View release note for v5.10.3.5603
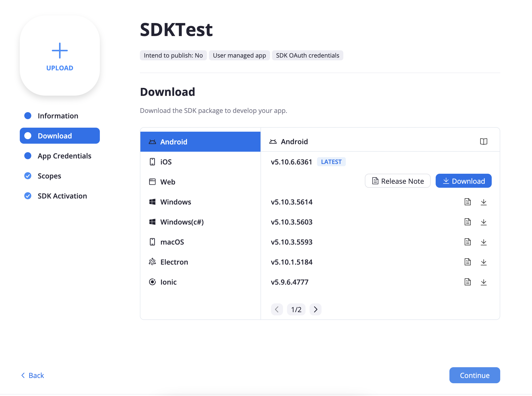The width and height of the screenshot is (532, 396). (x=467, y=222)
